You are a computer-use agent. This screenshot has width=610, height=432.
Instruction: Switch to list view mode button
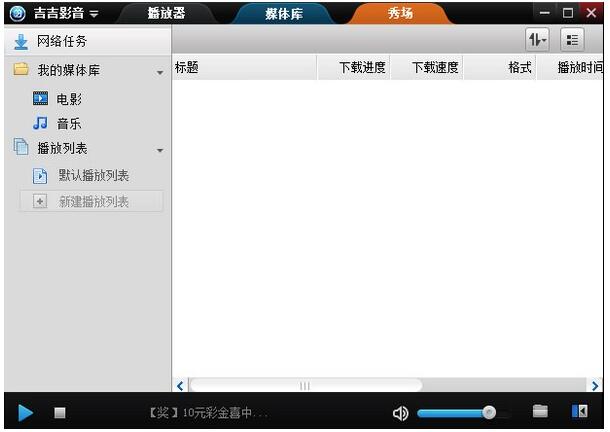(x=572, y=40)
